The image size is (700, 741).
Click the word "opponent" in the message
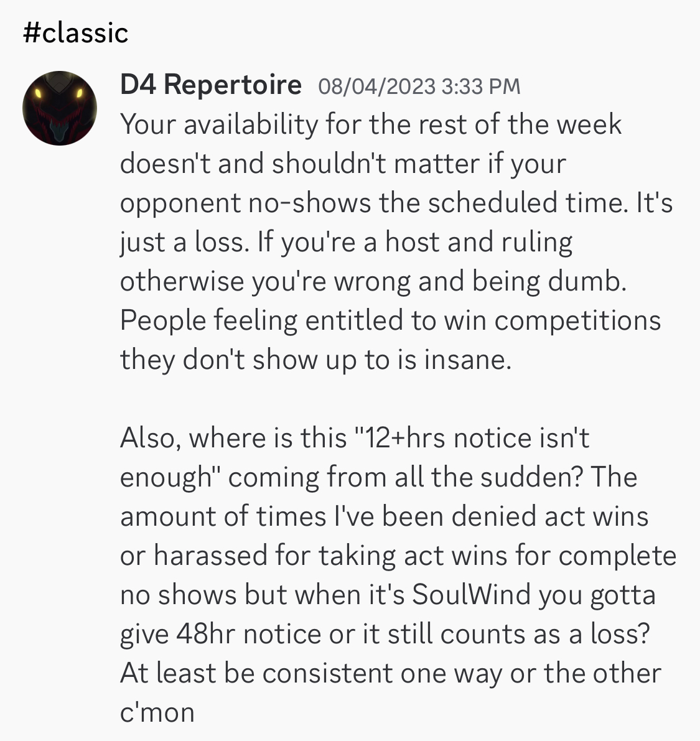point(179,203)
